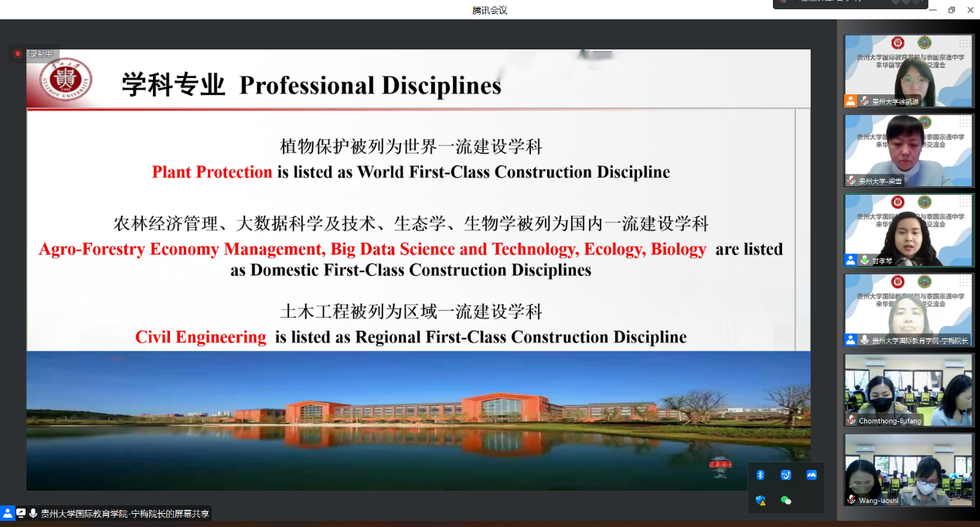Click blue person icon on 宁梅院长 video tile
This screenshot has width=980, height=527.
coord(851,339)
